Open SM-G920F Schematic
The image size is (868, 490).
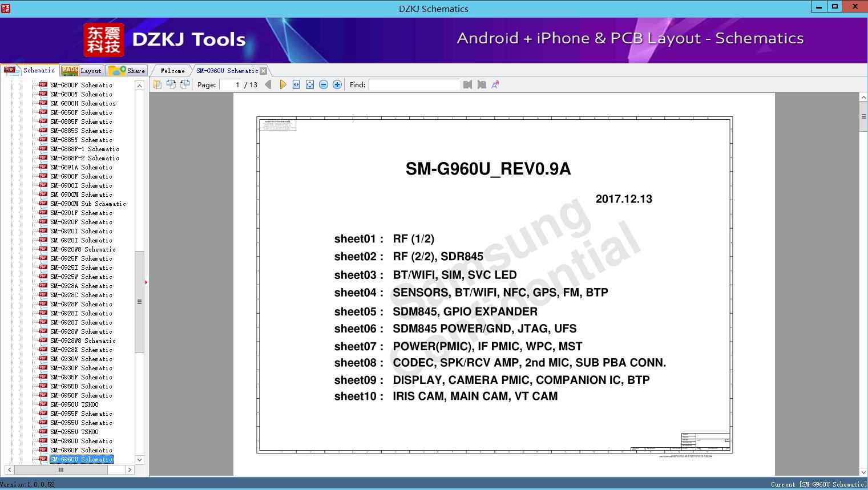tap(81, 222)
